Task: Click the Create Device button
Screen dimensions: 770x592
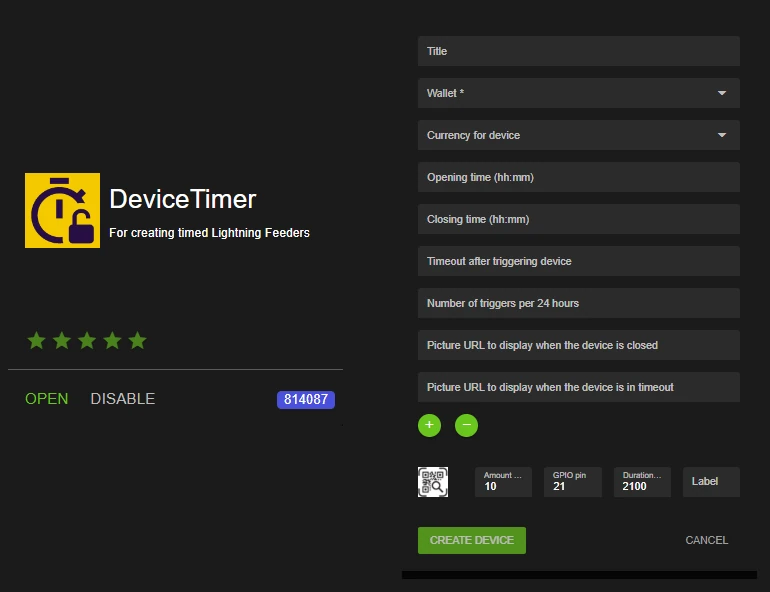Action: (x=472, y=540)
